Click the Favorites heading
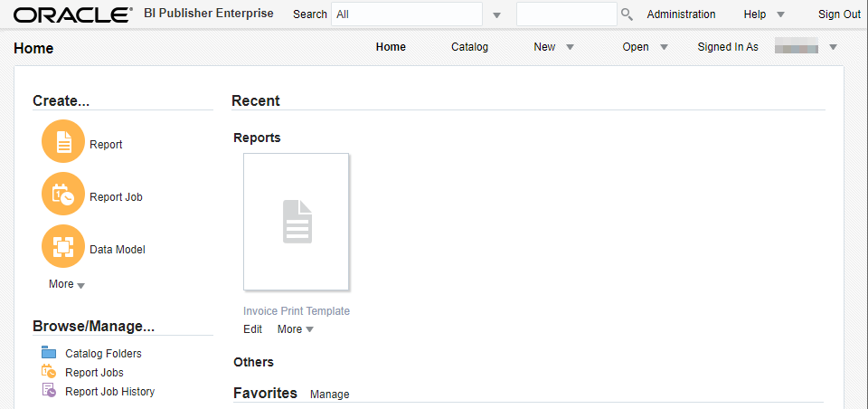This screenshot has height=409, width=868. (x=265, y=393)
